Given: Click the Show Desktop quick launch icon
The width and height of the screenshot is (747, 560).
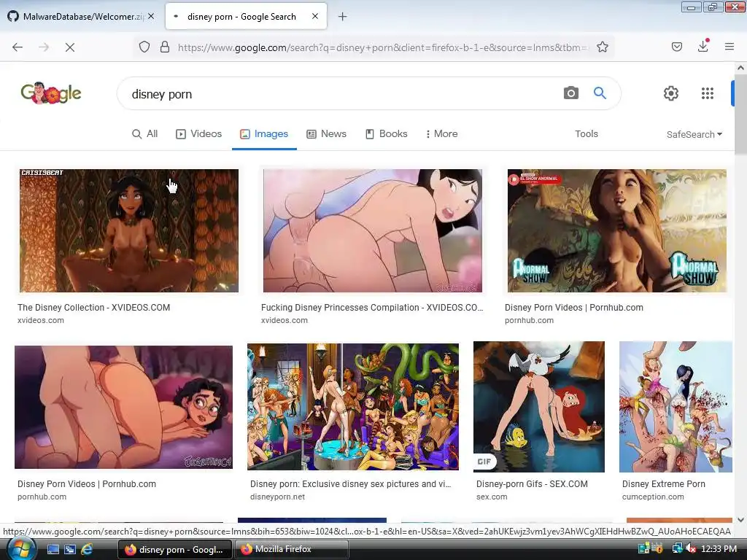Looking at the screenshot, I should pos(53,550).
